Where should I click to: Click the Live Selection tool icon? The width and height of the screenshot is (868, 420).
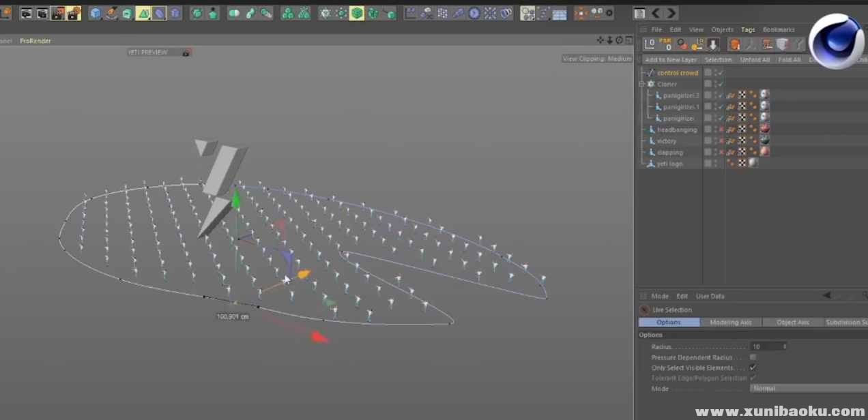645,310
